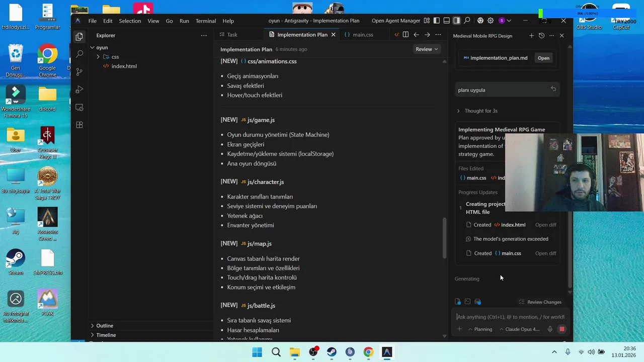Screen dimensions: 644x362
Task: Click the browser icon in title bar
Action: [x=480, y=21]
